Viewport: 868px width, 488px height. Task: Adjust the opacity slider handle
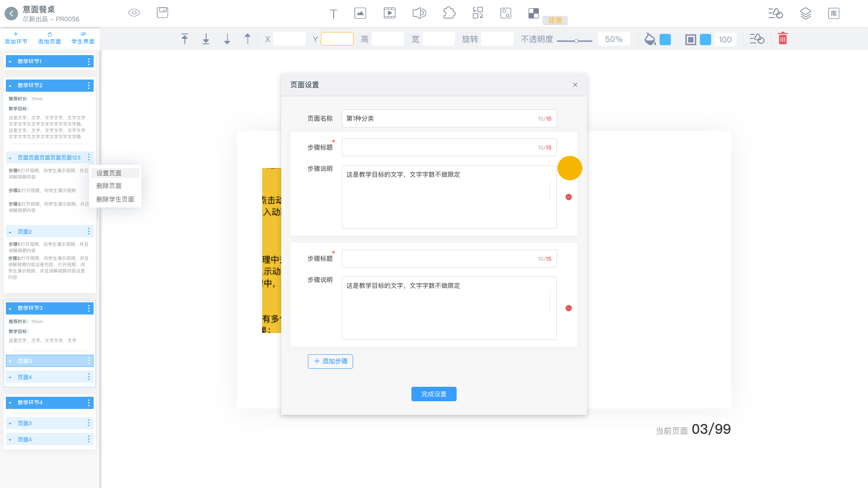coord(576,41)
